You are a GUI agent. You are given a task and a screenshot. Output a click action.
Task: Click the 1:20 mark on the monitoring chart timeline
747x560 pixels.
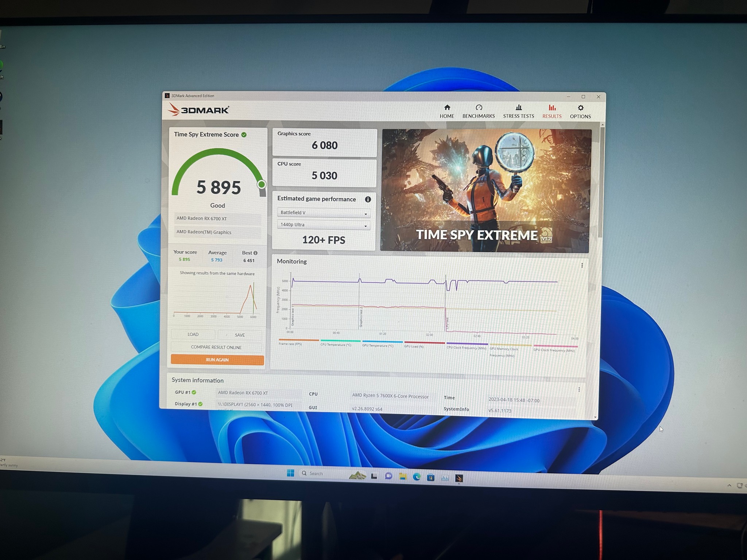click(382, 334)
